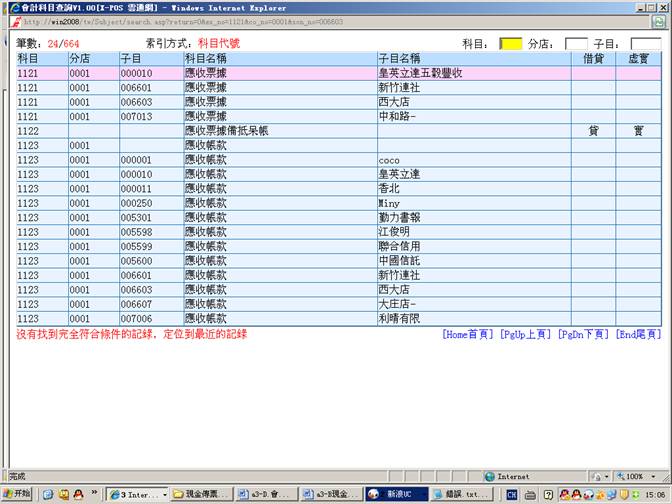
Task: Focus the 子目 input box
Action: tap(645, 44)
